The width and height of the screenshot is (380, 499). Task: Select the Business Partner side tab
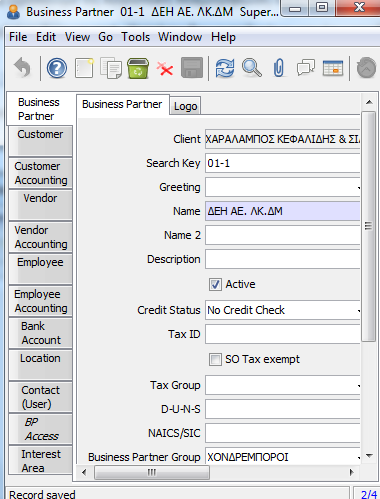(x=39, y=109)
